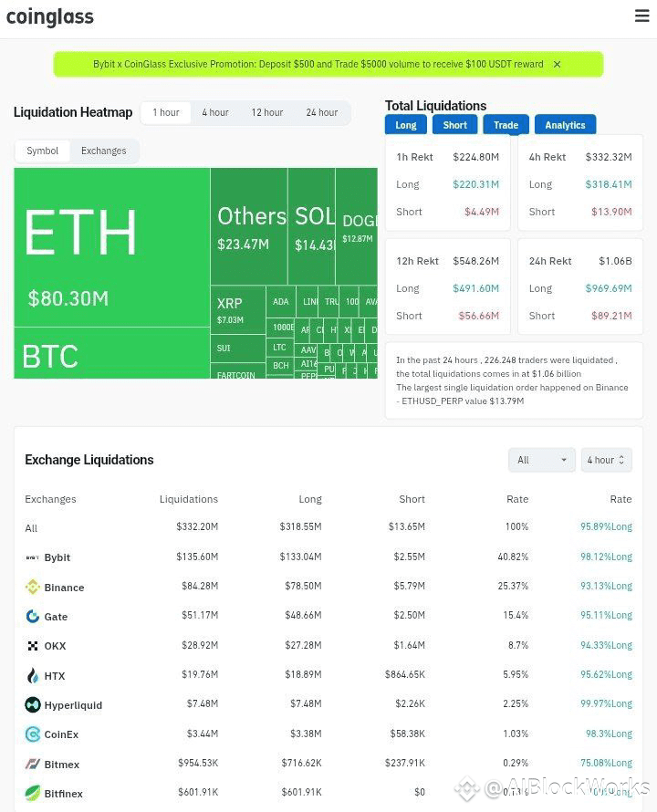
Task: Switch heatmap to 4 hour
Action: click(215, 112)
